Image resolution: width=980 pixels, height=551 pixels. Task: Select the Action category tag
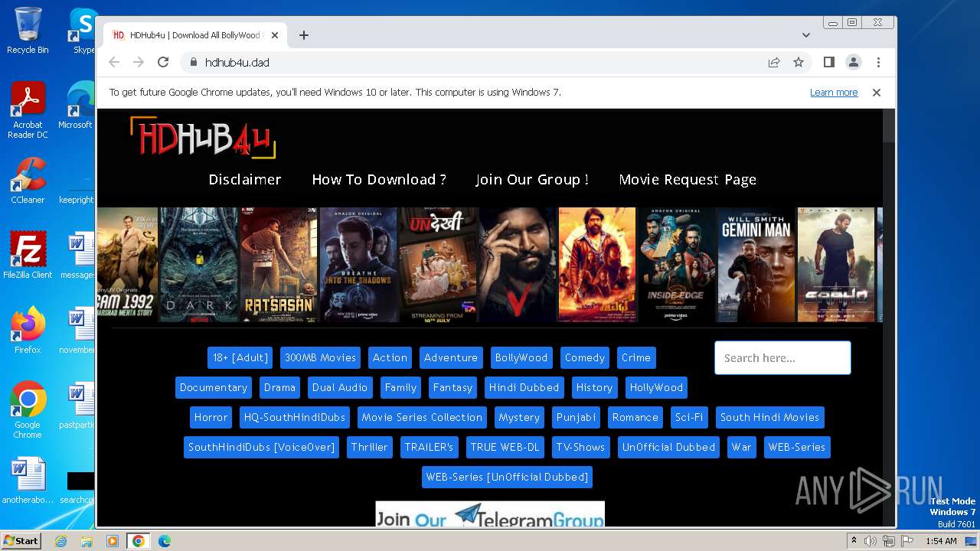(x=390, y=357)
